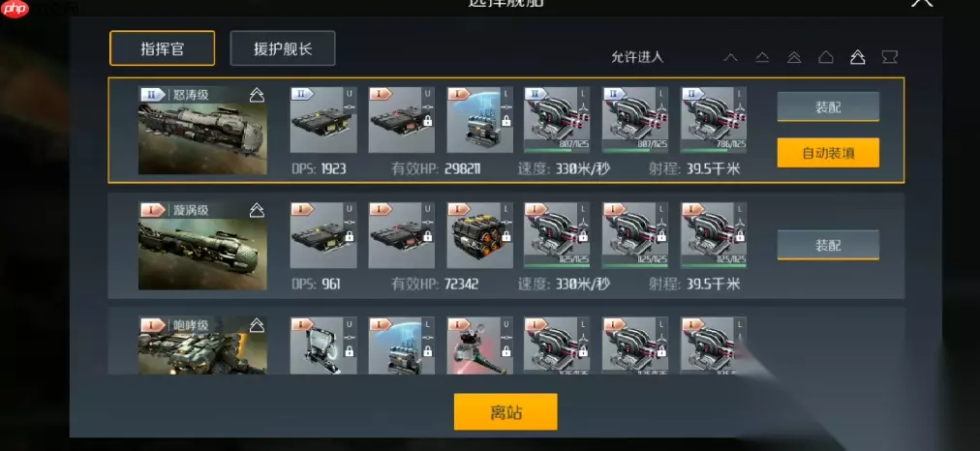
Task: Click the blue shield module slot of 怒涛级
Action: click(480, 120)
